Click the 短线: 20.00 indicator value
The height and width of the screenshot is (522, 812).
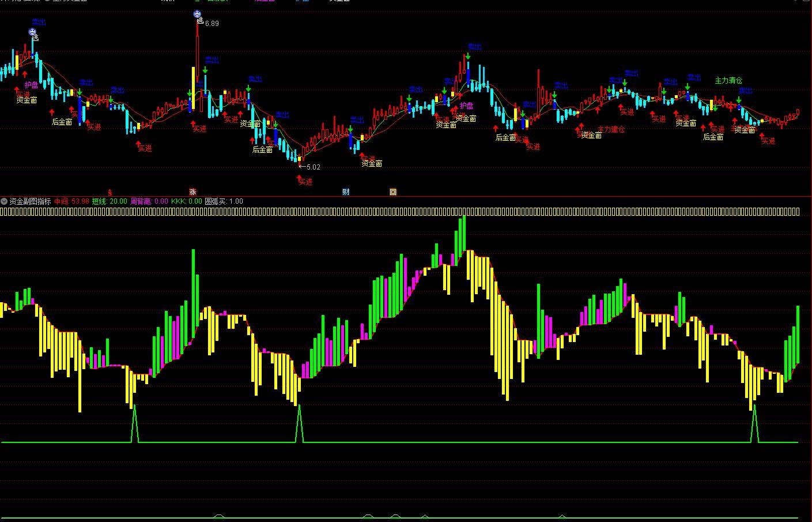pyautogui.click(x=109, y=201)
